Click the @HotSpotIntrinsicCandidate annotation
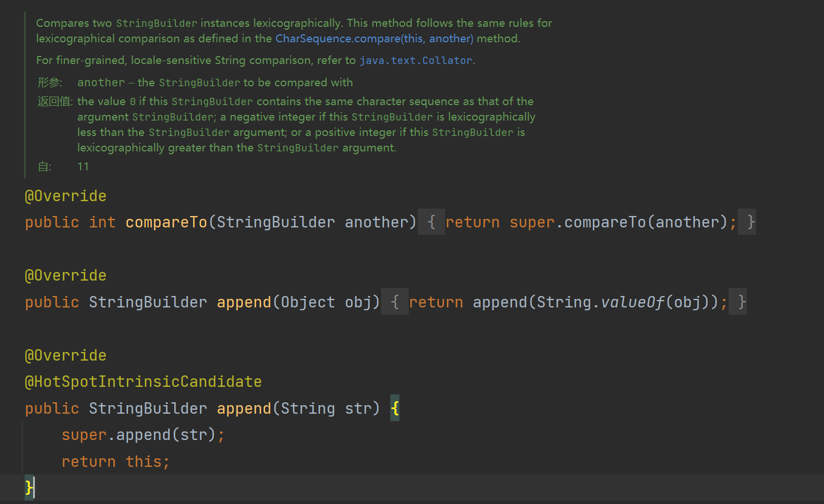This screenshot has width=824, height=504. (x=143, y=382)
